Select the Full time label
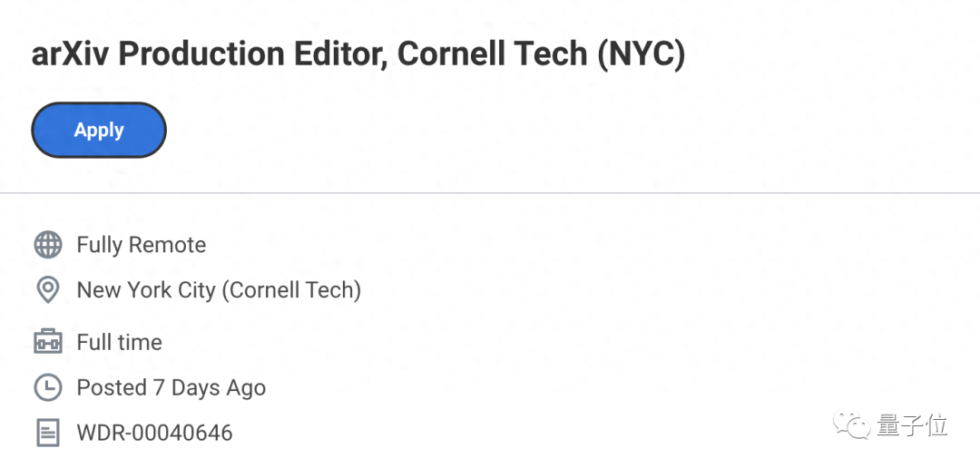 pos(119,343)
